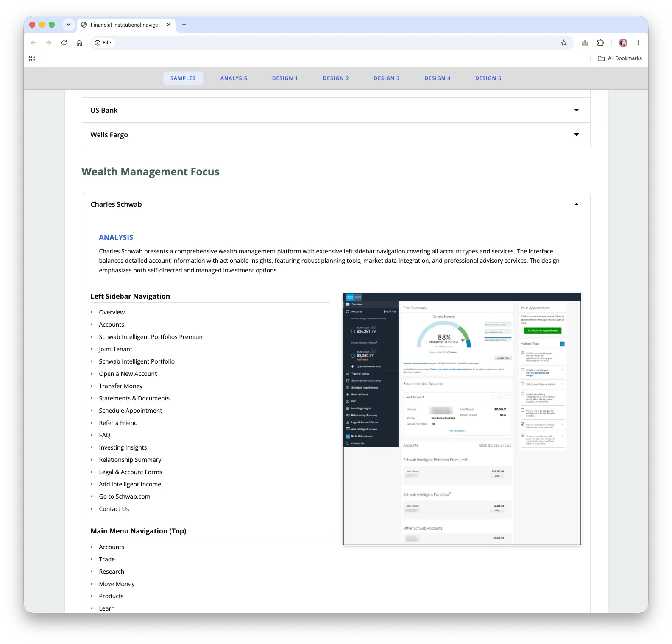Go back with the browser back arrow

tap(33, 43)
